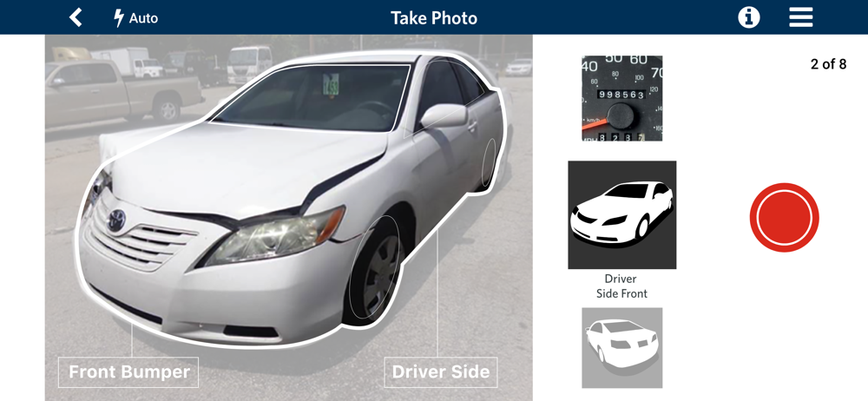868x401 pixels.
Task: Go back using the left arrow
Action: pyautogui.click(x=76, y=17)
